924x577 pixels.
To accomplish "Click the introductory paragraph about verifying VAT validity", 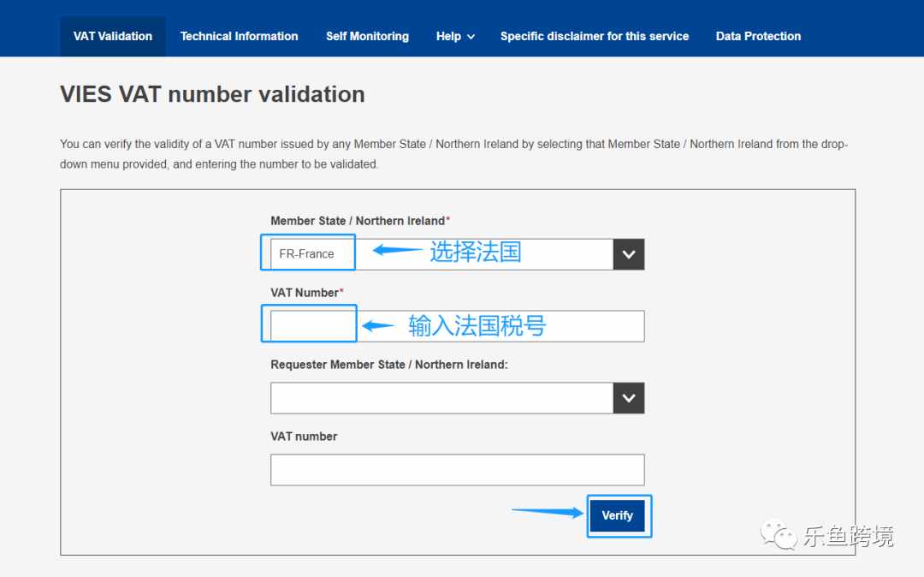I will [453, 154].
